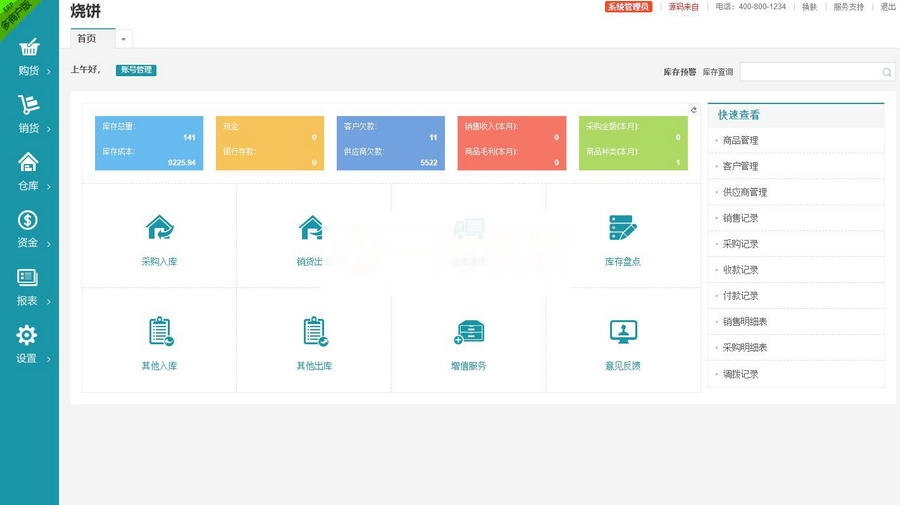This screenshot has height=505, width=900.
Task: Open the tab list dropdown arrow beside 首页
Action: coord(124,39)
